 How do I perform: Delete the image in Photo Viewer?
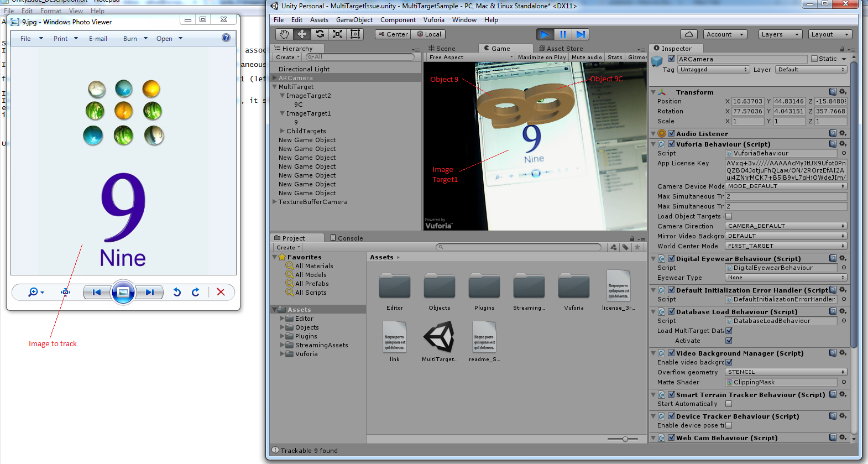point(221,292)
